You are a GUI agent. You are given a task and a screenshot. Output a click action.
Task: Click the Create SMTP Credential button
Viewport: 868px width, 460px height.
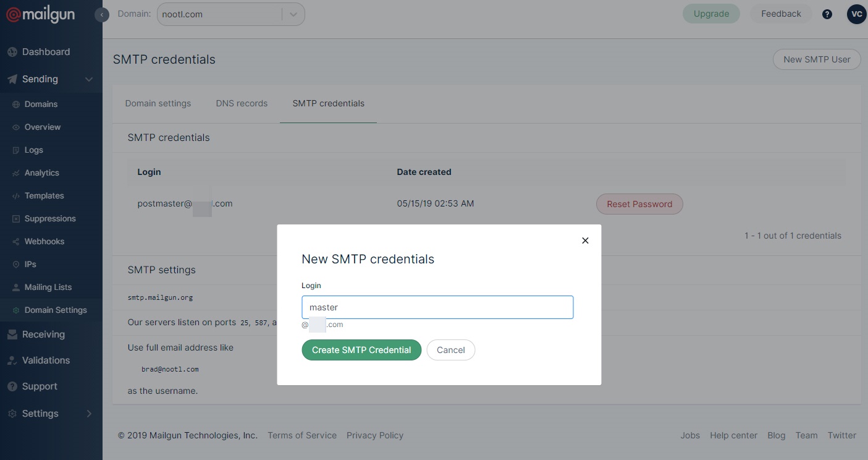coord(361,350)
